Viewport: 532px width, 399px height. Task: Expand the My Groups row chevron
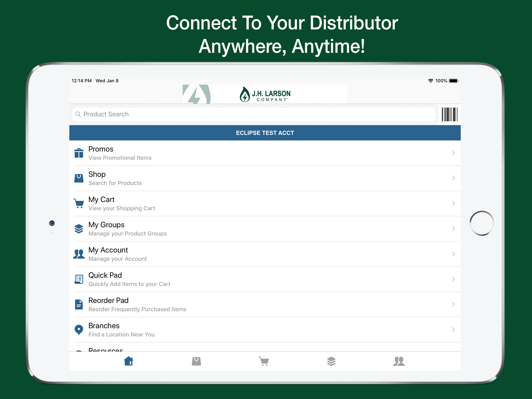tap(453, 229)
